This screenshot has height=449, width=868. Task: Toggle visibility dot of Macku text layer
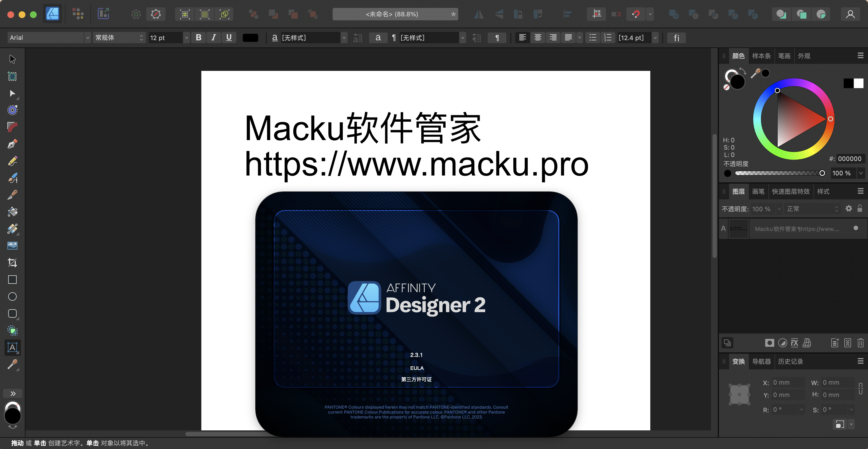(x=856, y=228)
